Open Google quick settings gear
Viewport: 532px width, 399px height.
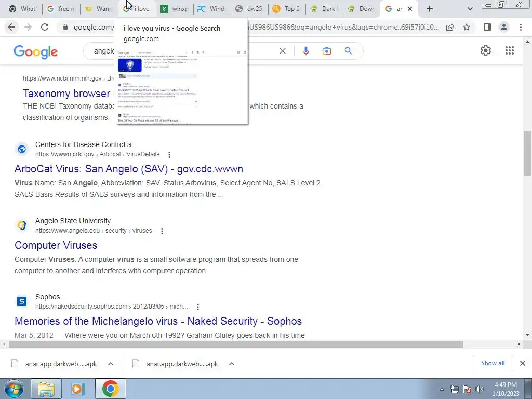pyautogui.click(x=486, y=50)
